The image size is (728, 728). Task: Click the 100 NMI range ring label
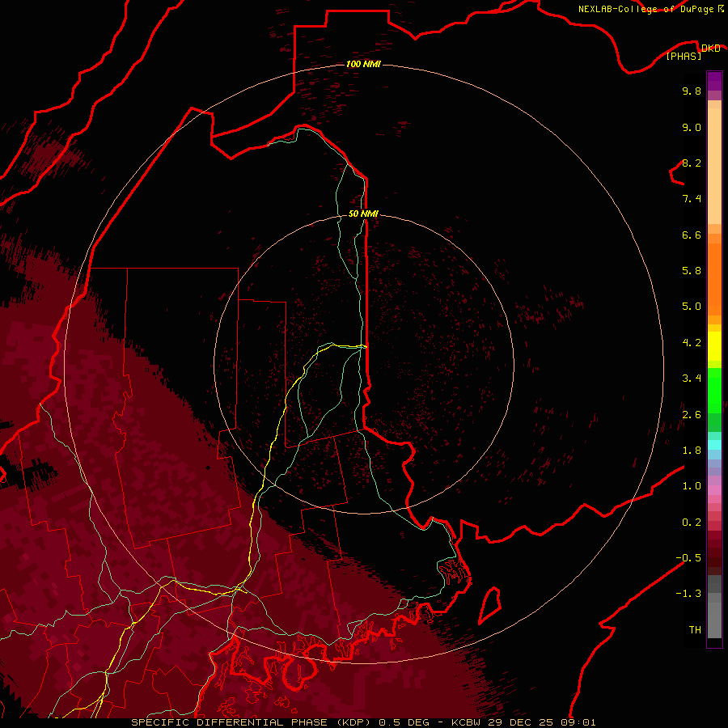coord(363,64)
